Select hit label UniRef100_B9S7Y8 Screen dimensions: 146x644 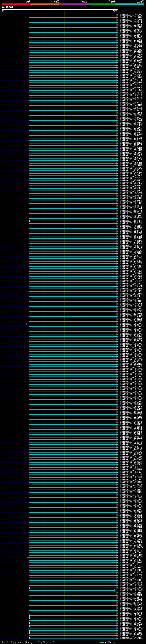[x=131, y=70]
